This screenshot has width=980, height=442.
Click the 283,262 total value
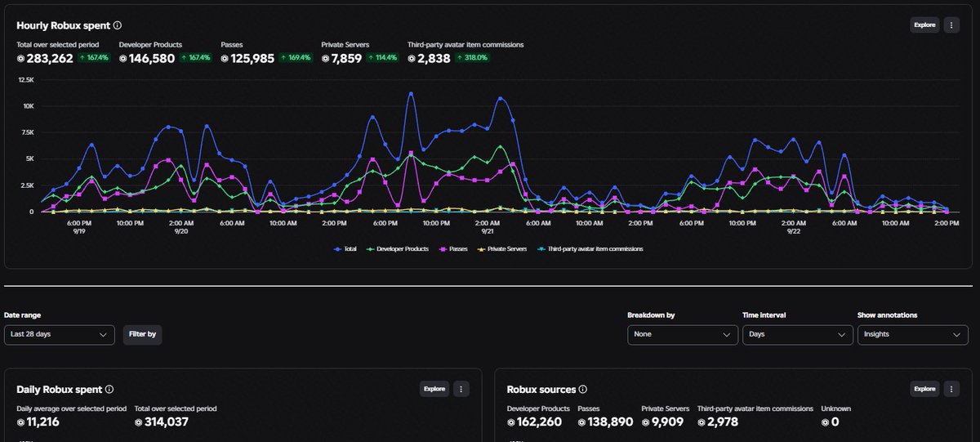click(50, 59)
